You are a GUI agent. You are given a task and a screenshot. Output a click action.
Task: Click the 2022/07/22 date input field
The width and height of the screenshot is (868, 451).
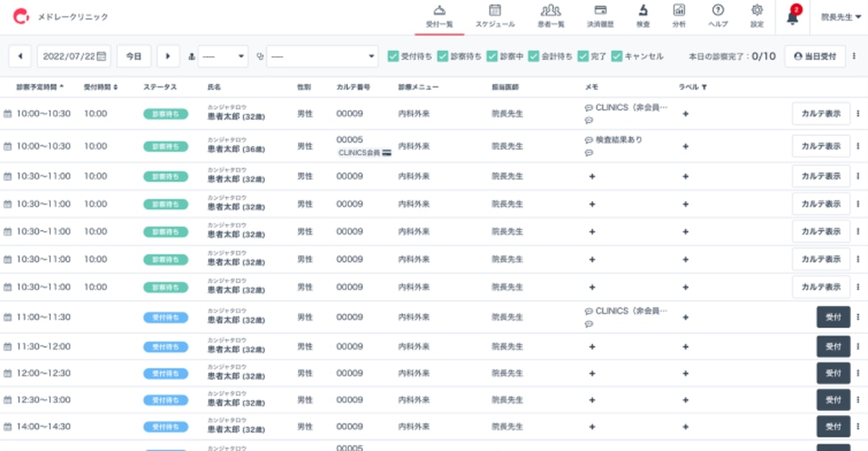point(75,56)
